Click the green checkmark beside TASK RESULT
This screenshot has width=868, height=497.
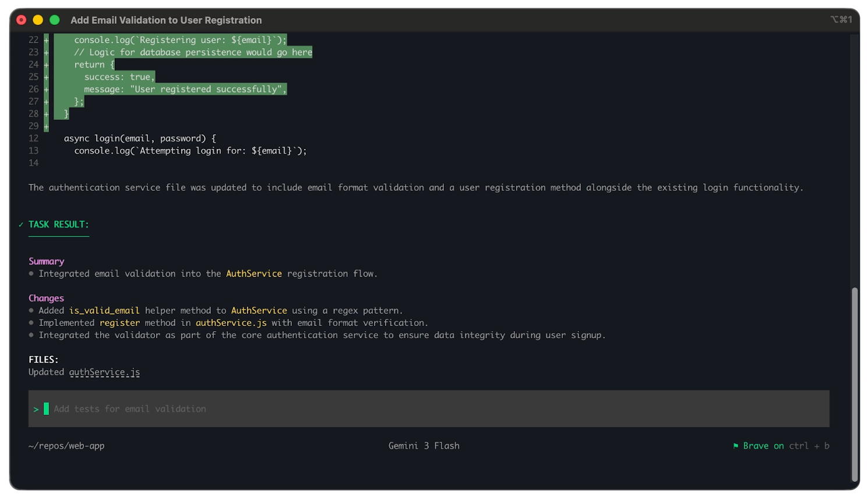coord(21,225)
